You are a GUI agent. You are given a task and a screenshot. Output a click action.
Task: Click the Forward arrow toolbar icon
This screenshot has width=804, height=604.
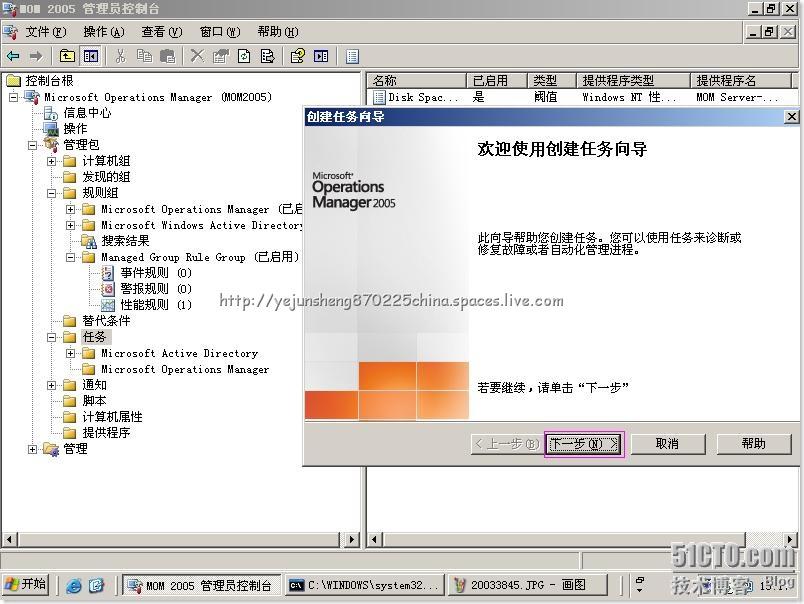tap(36, 56)
